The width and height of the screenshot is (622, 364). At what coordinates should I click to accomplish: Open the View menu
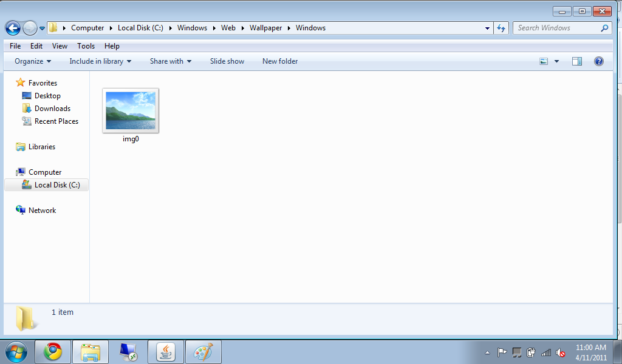point(60,46)
